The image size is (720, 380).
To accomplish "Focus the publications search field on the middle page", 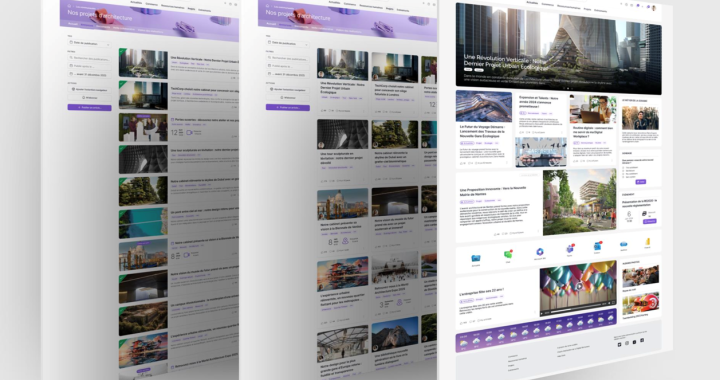I will pyautogui.click(x=288, y=58).
